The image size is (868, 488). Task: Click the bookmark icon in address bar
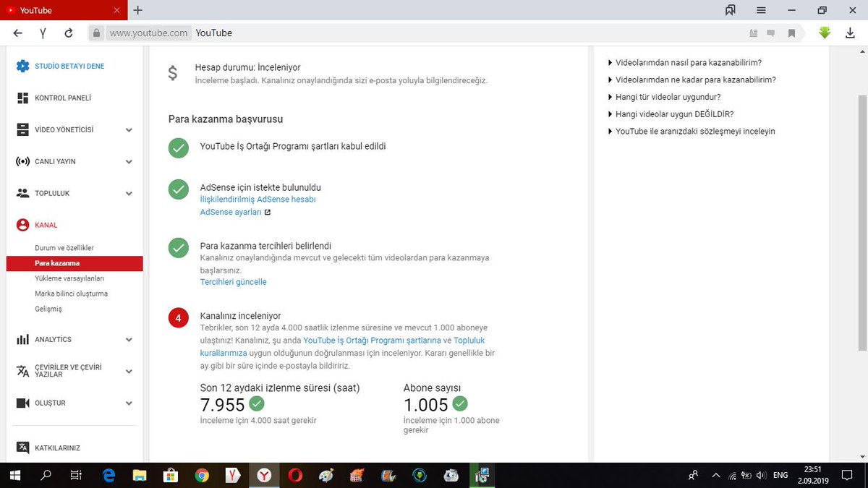coord(792,33)
